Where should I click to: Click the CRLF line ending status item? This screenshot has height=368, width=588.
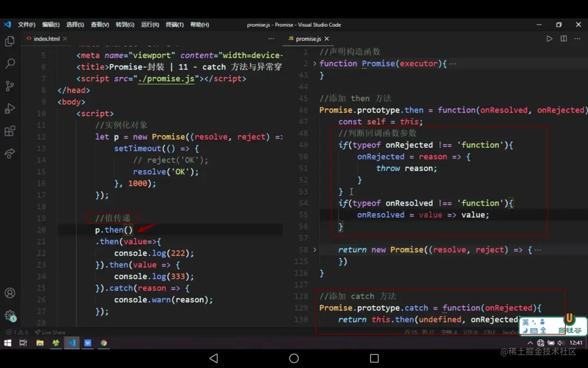[489, 332]
